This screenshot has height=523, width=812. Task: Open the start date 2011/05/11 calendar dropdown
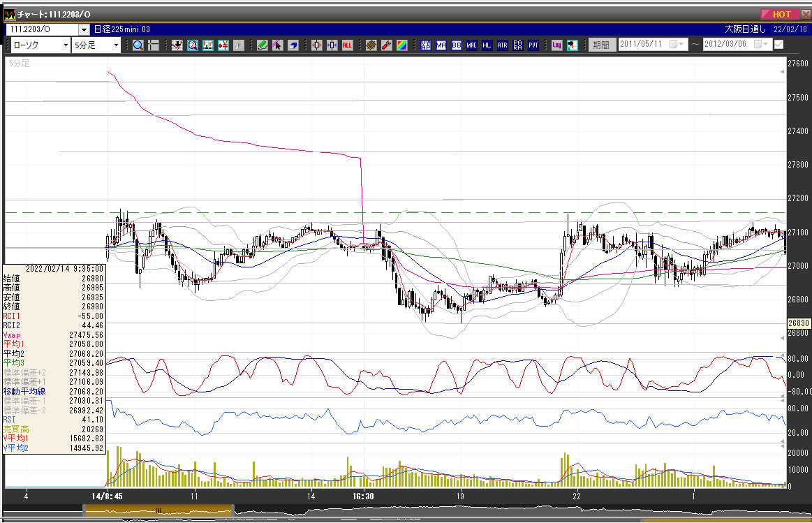point(677,45)
